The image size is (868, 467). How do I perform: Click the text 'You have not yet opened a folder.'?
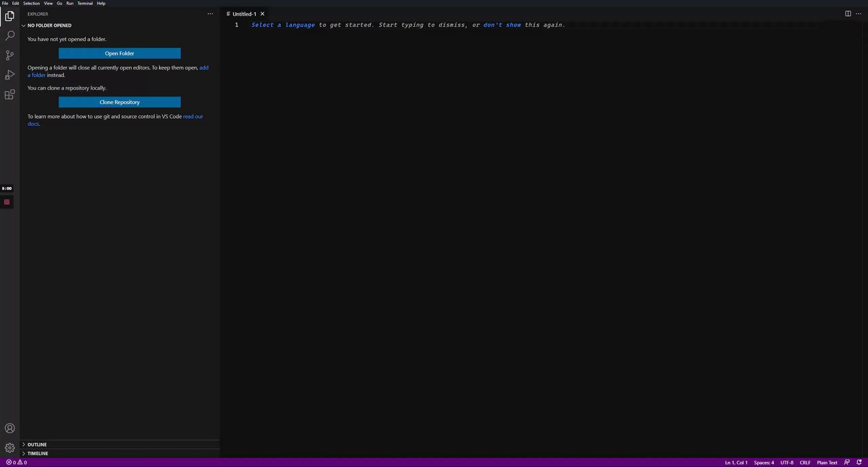click(67, 39)
